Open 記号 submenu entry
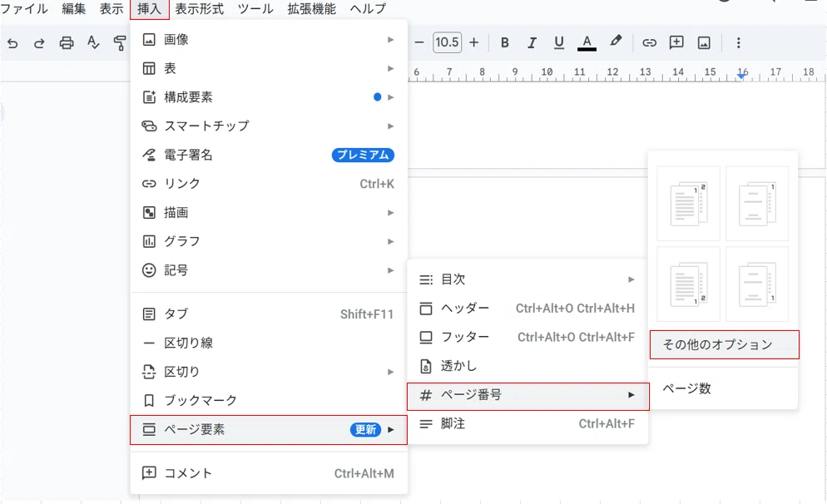827x504 pixels. click(269, 270)
